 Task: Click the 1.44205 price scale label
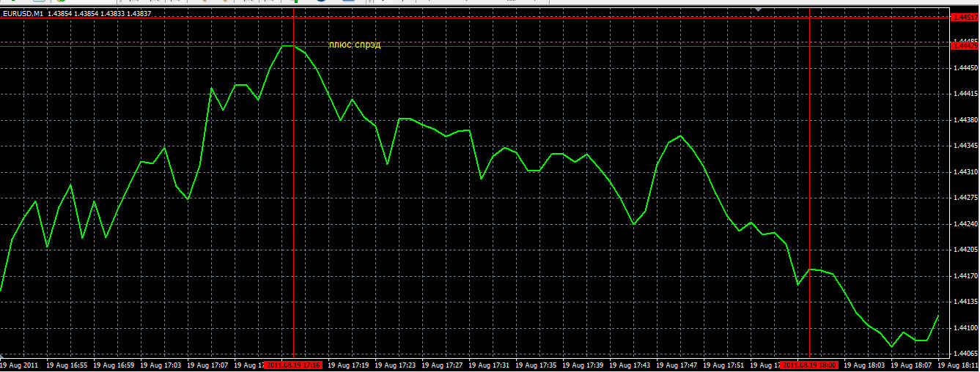(965, 250)
